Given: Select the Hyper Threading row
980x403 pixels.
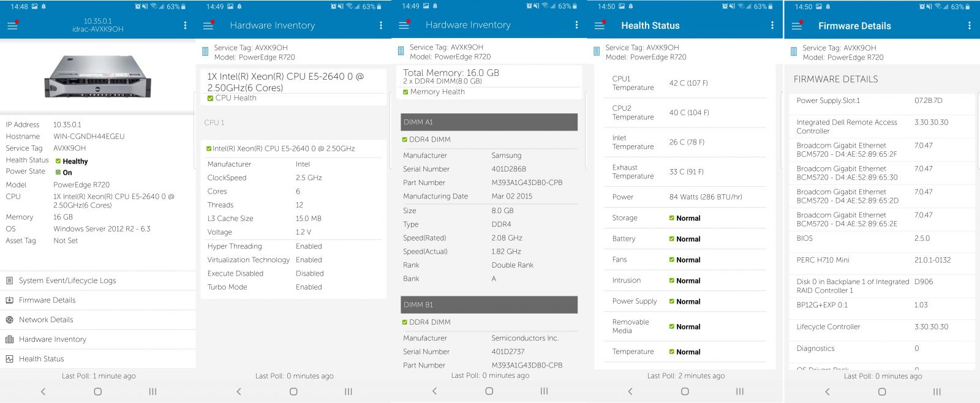Looking at the screenshot, I should coord(293,246).
